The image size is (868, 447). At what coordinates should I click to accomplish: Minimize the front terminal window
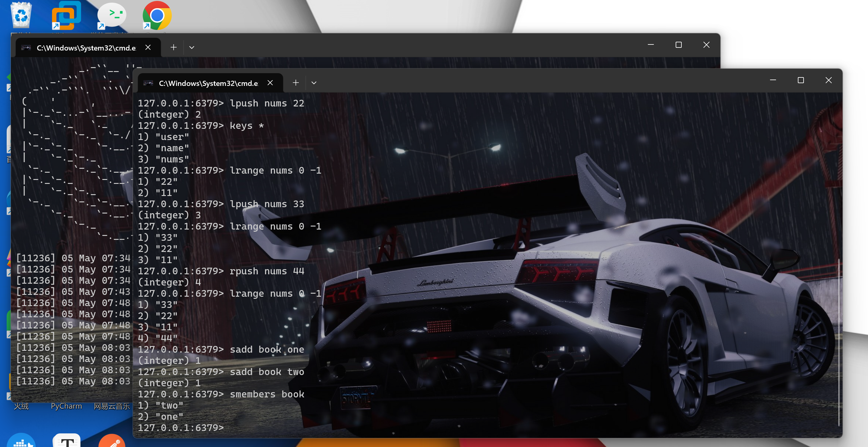click(x=773, y=80)
